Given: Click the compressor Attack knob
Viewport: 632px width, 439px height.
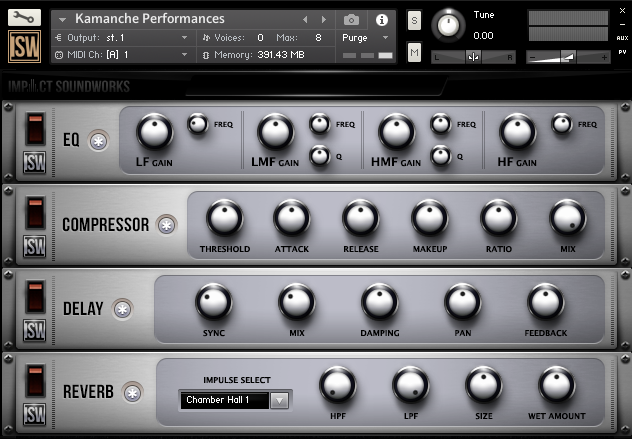Looking at the screenshot, I should 291,218.
